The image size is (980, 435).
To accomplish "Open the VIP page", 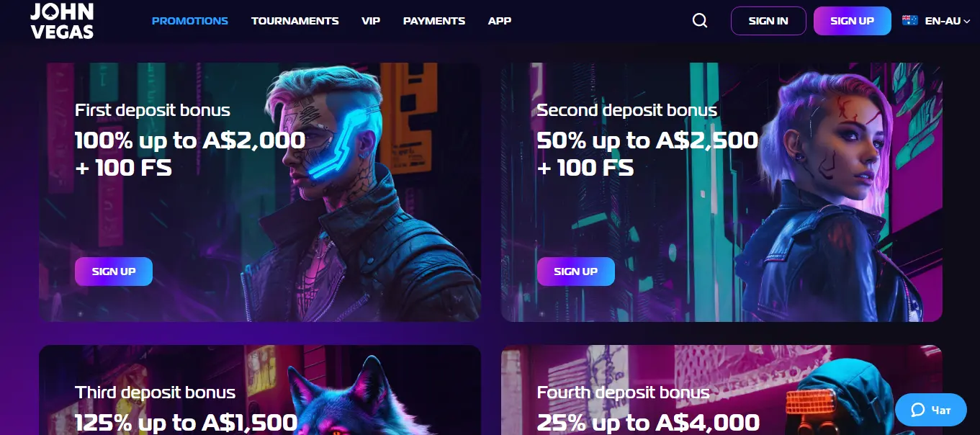I will pyautogui.click(x=371, y=21).
